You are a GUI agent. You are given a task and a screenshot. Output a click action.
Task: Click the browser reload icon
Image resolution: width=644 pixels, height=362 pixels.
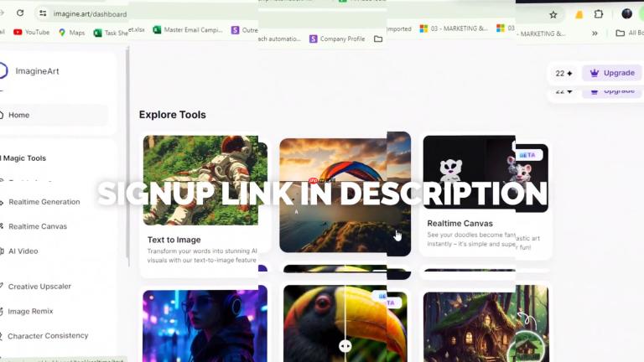(x=20, y=13)
